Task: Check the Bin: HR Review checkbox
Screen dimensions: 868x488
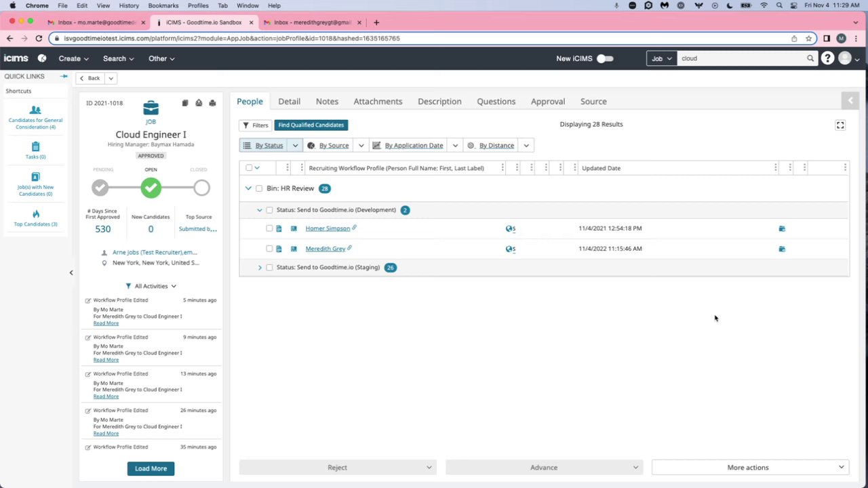Action: pyautogui.click(x=259, y=188)
